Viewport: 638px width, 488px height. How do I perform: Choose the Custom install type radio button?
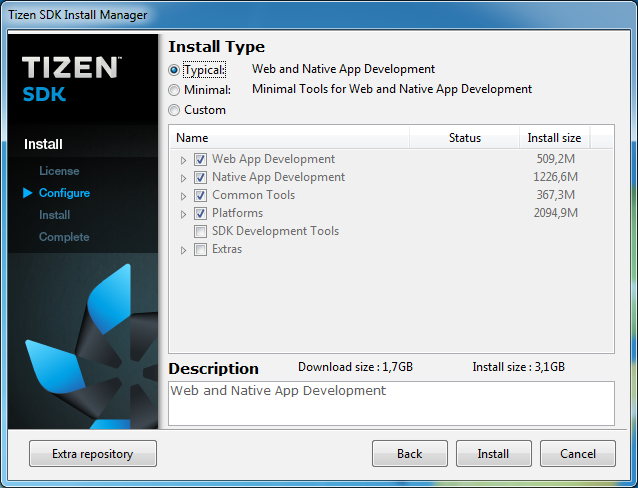pos(174,110)
